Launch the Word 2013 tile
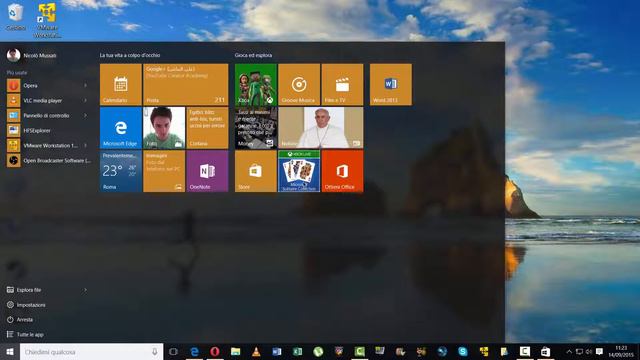This screenshot has height=360, width=640. point(391,84)
